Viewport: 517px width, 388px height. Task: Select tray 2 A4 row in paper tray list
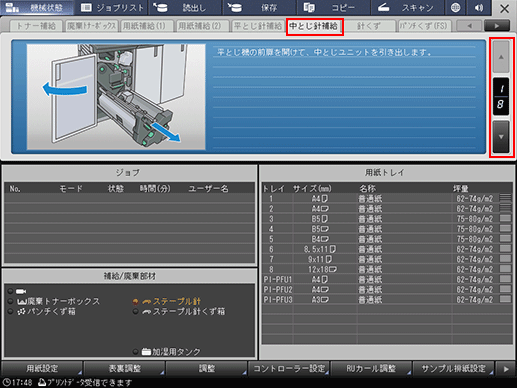coord(387,209)
